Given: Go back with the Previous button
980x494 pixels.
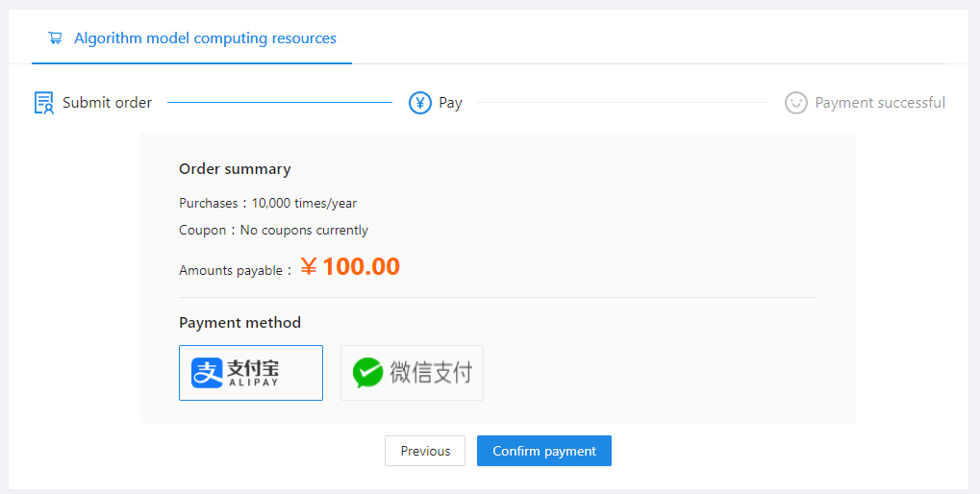Looking at the screenshot, I should pyautogui.click(x=425, y=451).
